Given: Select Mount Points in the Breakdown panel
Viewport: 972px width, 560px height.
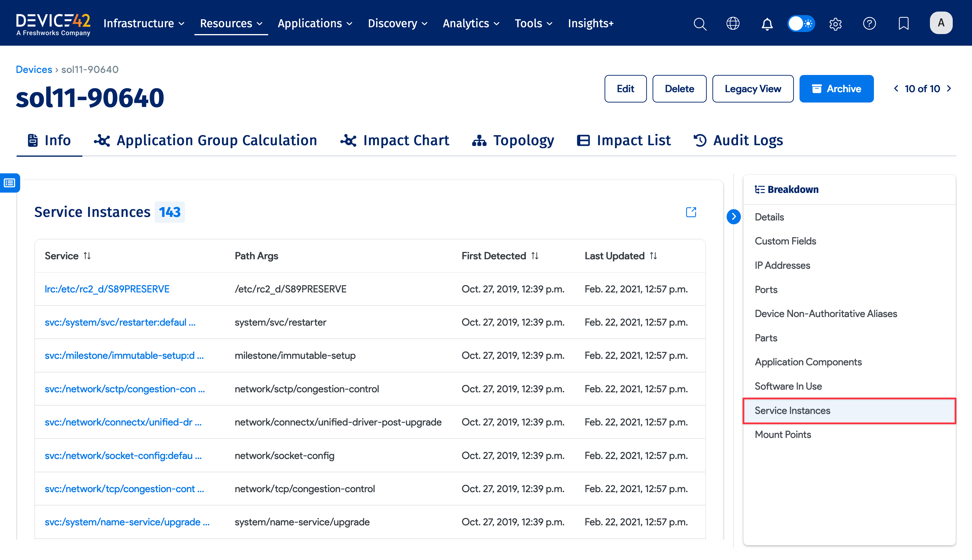Looking at the screenshot, I should pyautogui.click(x=783, y=434).
